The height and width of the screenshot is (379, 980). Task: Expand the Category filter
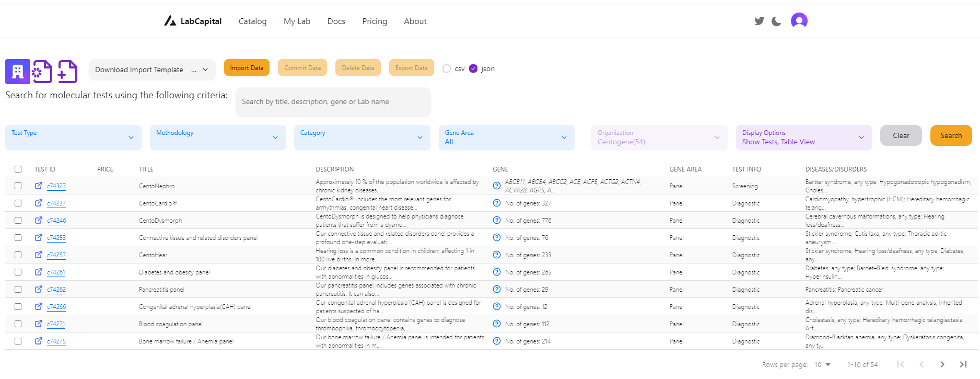362,137
